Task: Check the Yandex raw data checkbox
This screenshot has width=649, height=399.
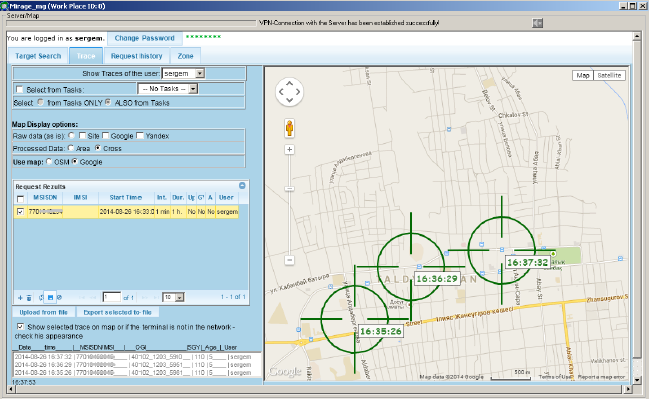Action: 140,135
